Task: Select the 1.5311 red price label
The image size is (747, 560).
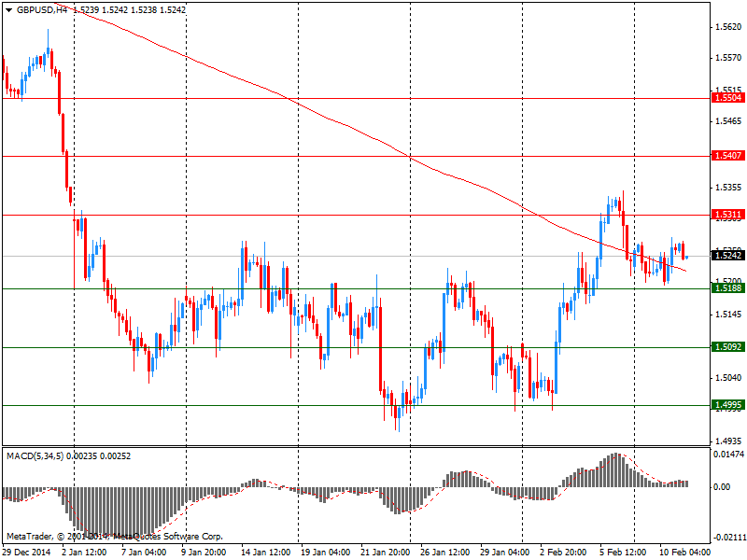Action: pyautogui.click(x=728, y=215)
